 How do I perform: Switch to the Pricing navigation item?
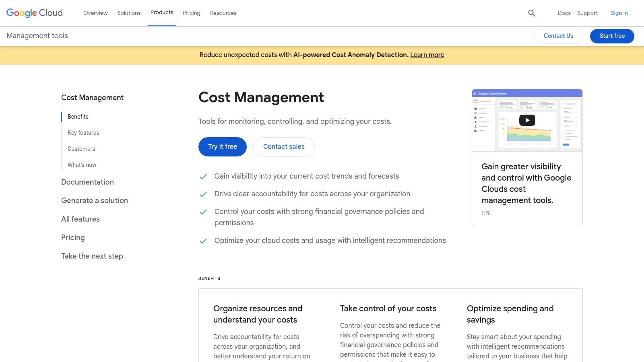tap(192, 13)
